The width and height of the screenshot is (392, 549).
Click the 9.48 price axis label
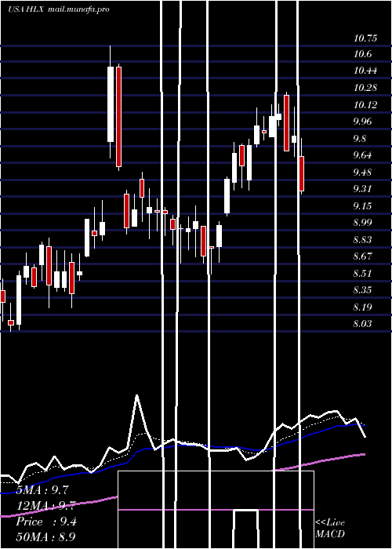click(362, 172)
